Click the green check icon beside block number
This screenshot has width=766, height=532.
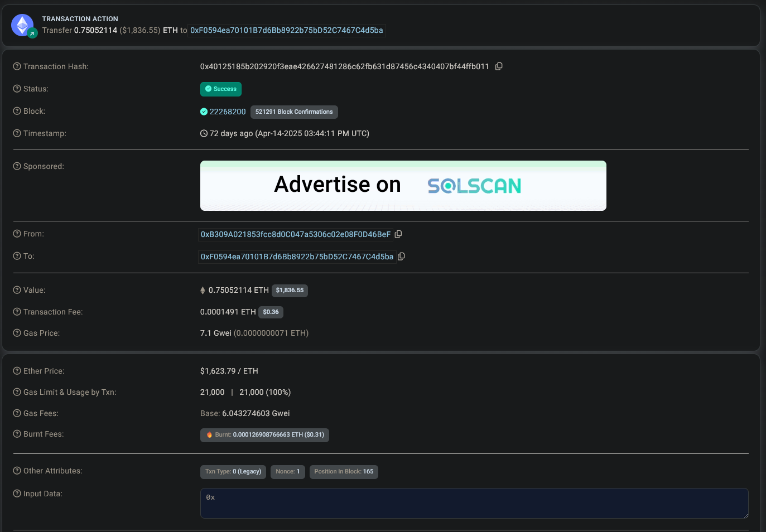point(204,112)
